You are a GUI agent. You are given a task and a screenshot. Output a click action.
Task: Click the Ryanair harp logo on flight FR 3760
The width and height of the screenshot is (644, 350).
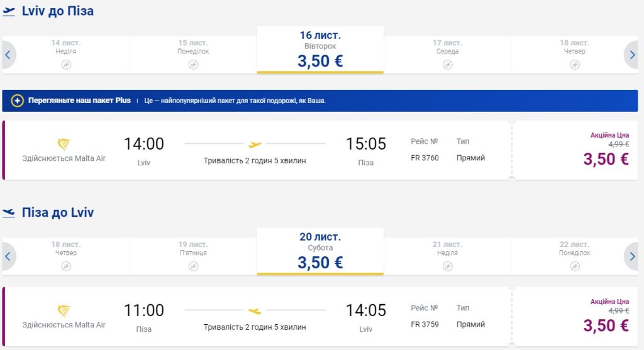(64, 144)
